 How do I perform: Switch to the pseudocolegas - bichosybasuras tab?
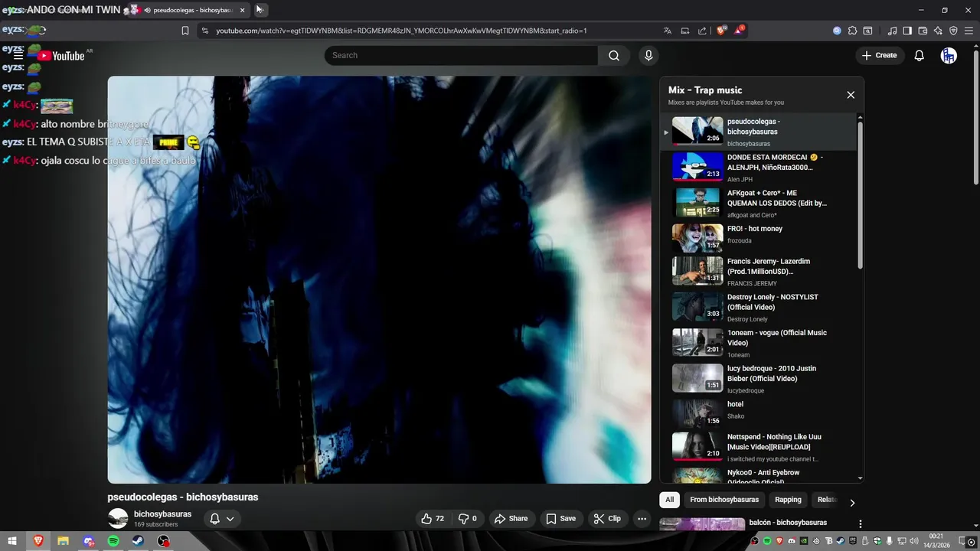pyautogui.click(x=190, y=10)
